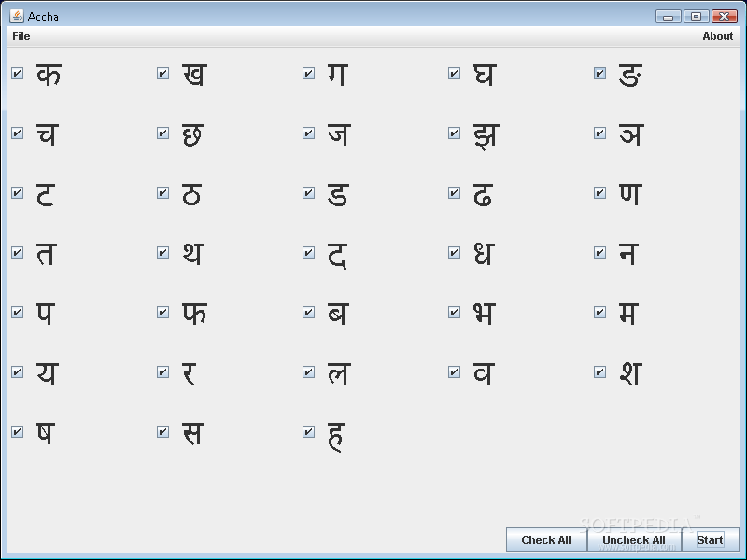Image resolution: width=747 pixels, height=560 pixels.
Task: Click the Accha Java application icon
Action: click(x=17, y=16)
